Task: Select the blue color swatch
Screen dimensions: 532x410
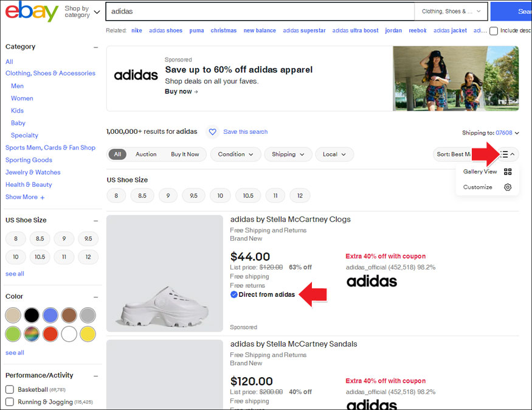Action: click(50, 315)
